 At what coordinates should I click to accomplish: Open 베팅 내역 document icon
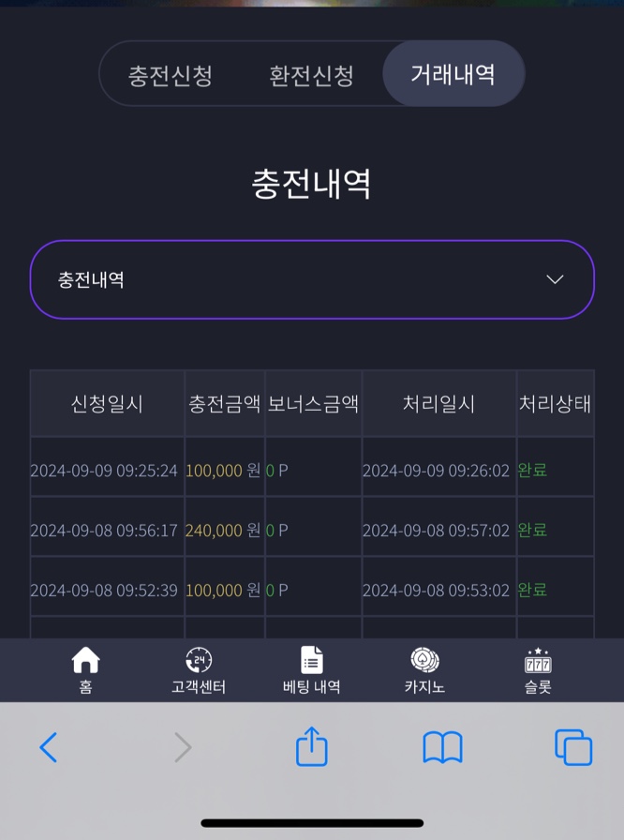click(x=311, y=660)
